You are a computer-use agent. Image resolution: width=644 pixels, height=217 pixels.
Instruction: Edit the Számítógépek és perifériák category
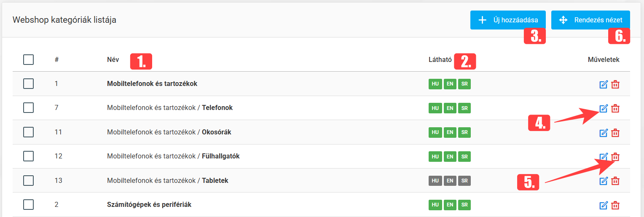coord(603,205)
